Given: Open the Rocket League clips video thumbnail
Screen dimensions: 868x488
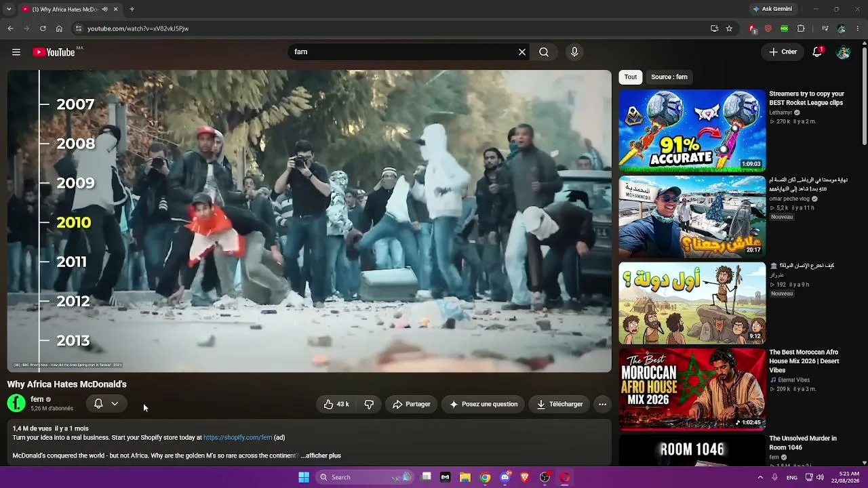Looking at the screenshot, I should coord(692,131).
